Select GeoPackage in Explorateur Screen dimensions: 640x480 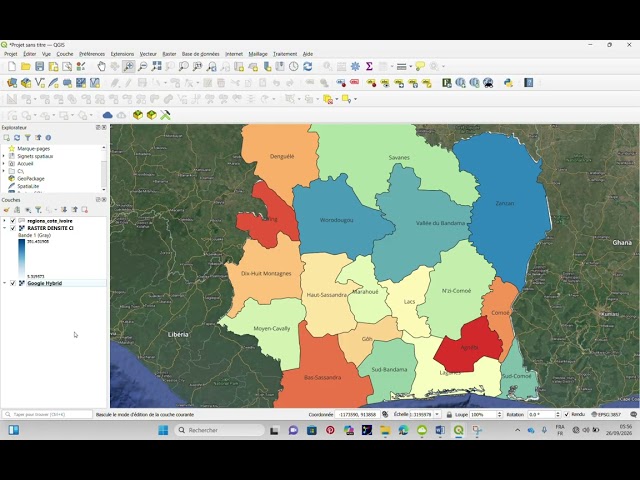(x=31, y=179)
